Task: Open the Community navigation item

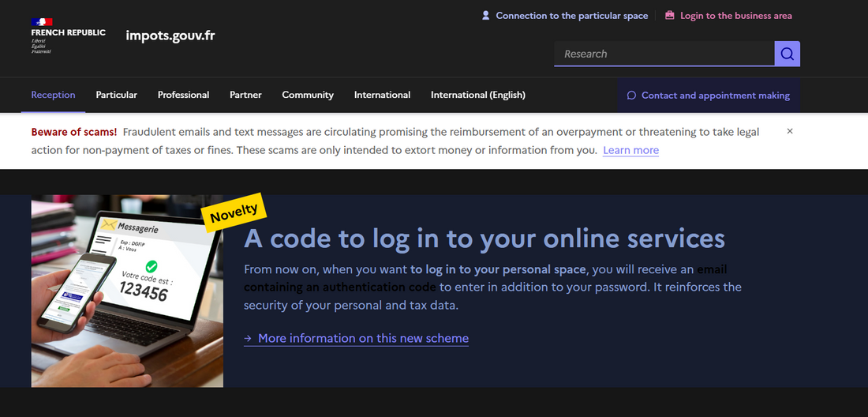Action: tap(308, 95)
